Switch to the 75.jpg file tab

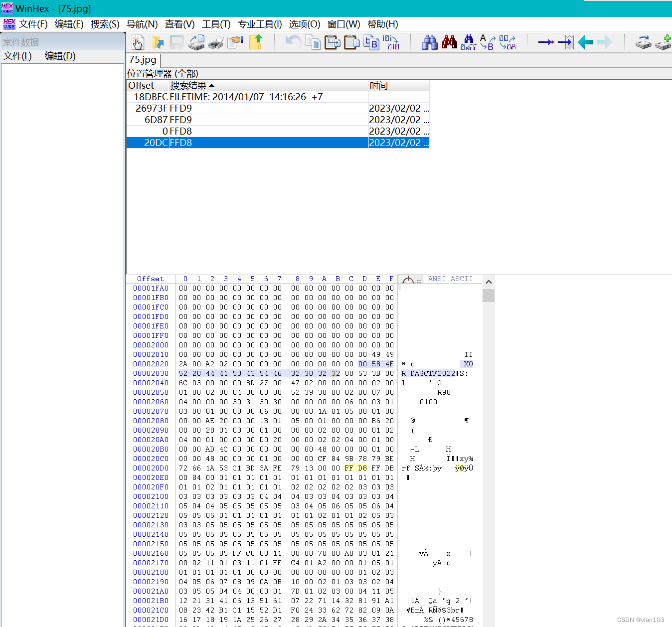143,60
